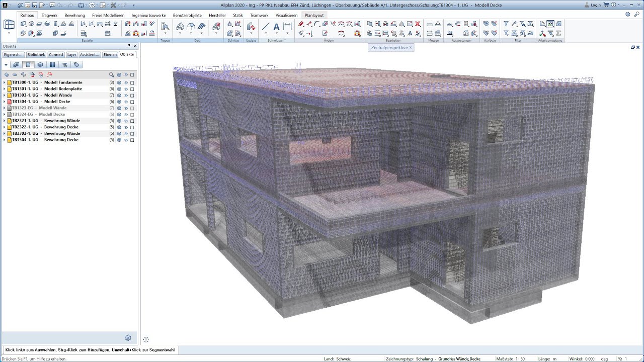This screenshot has width=644, height=362.
Task: Select sort by layer icon in Objekte
Action: tap(40, 65)
